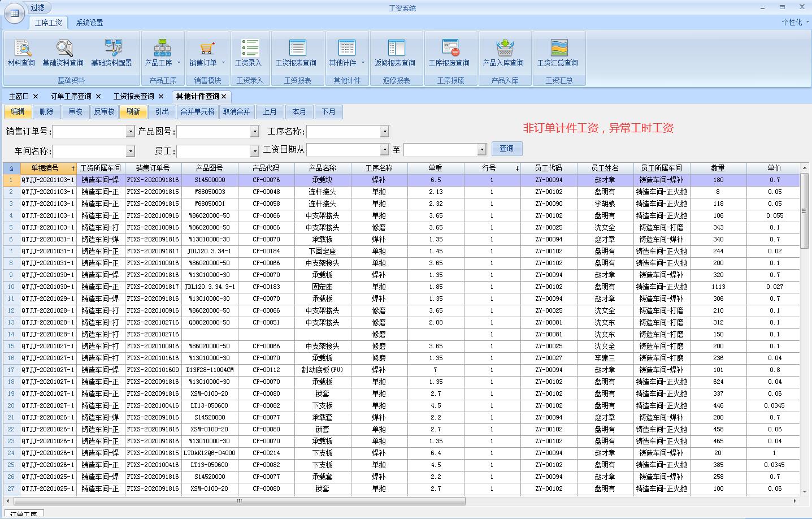This screenshot has height=519, width=812.
Task: Click the 删除 button
Action: tap(47, 112)
